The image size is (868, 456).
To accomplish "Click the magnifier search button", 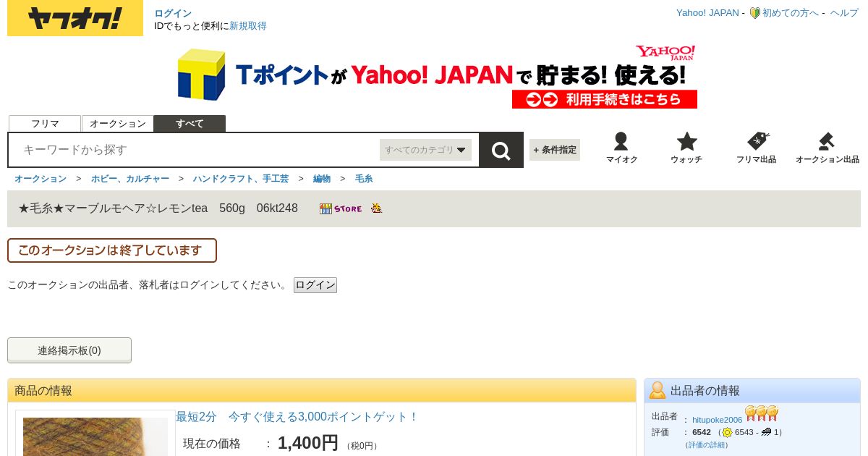I will (501, 150).
